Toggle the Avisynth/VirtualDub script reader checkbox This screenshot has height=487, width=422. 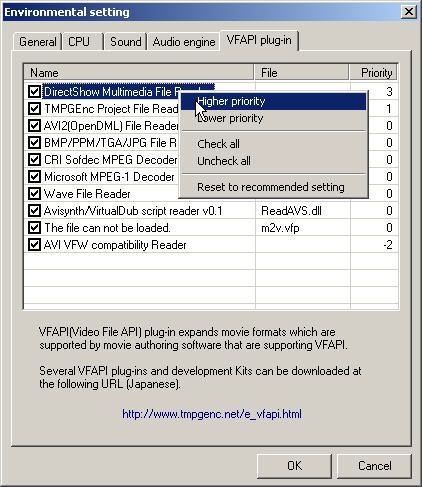[x=34, y=210]
